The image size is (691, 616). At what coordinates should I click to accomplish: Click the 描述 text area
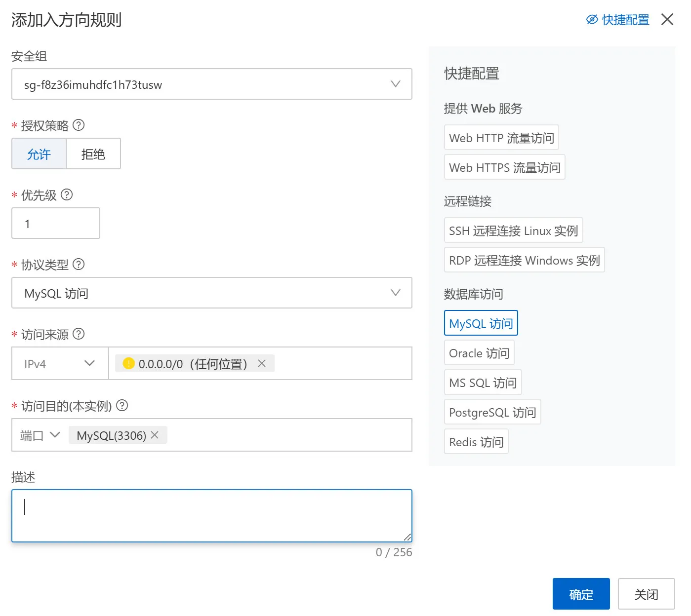click(212, 516)
